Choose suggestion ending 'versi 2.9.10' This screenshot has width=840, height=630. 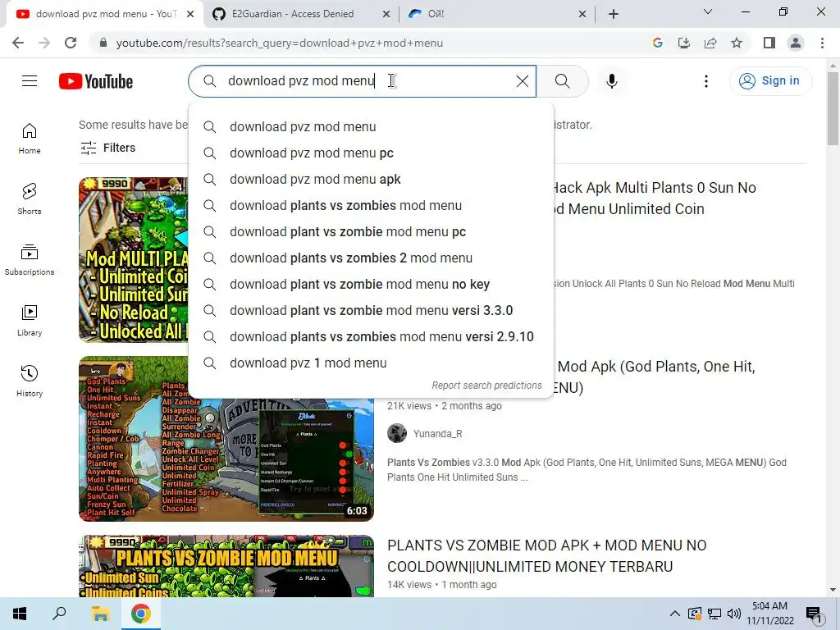[371, 337]
